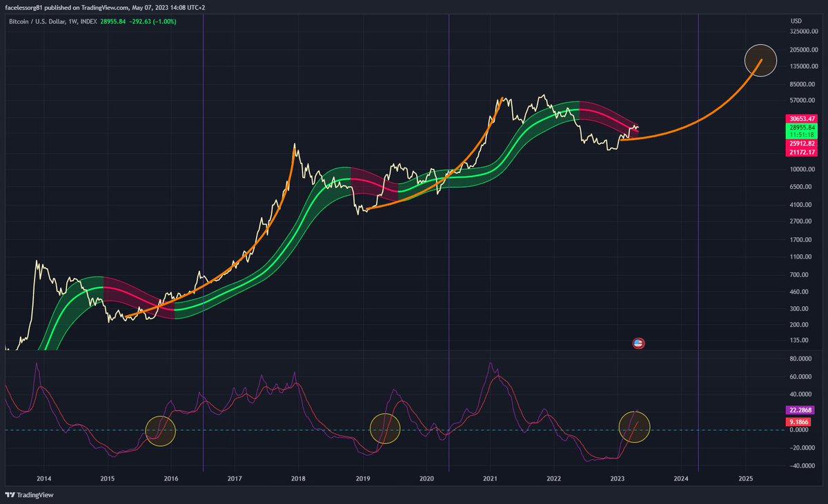Select the green 28955.84 current price label
This screenshot has height=504, width=828.
click(x=802, y=128)
